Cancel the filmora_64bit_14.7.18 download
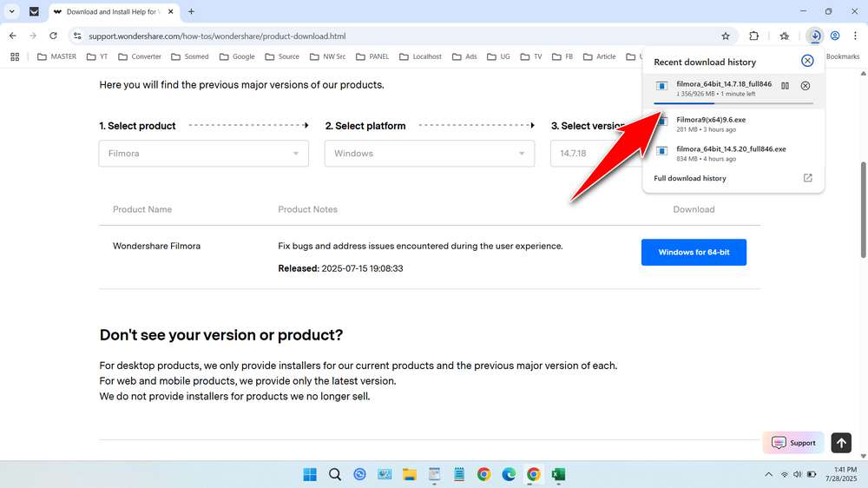868x488 pixels. coord(806,86)
